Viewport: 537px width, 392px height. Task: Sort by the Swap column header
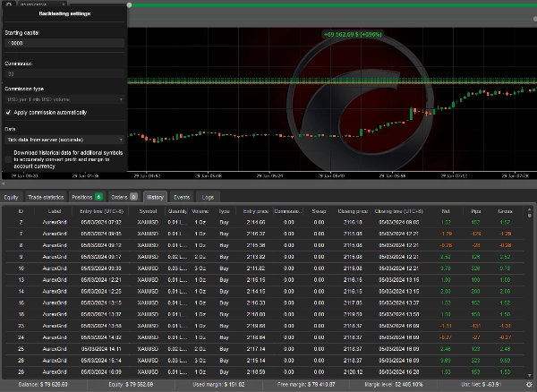[x=319, y=211]
